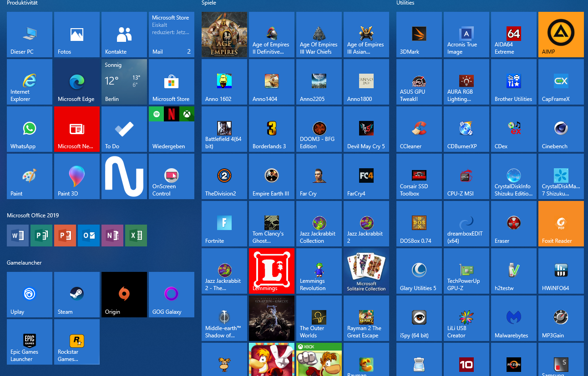
Task: Select the Microsoft Office 2019 group heading
Action: (33, 216)
